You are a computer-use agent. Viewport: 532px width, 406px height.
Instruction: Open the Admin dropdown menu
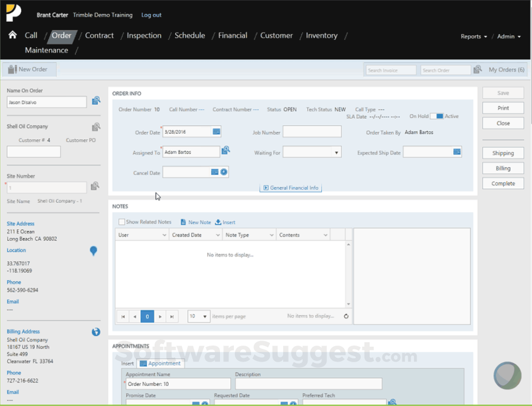tap(509, 37)
